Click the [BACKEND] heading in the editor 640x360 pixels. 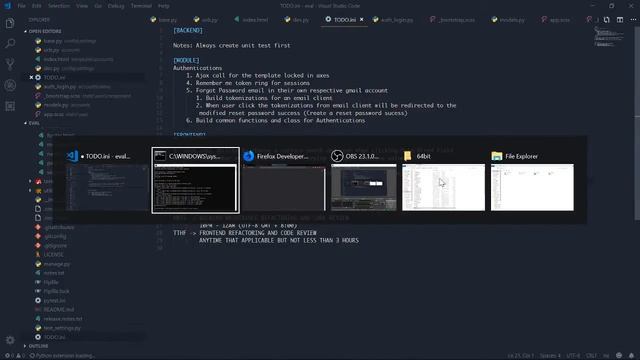[x=188, y=30]
